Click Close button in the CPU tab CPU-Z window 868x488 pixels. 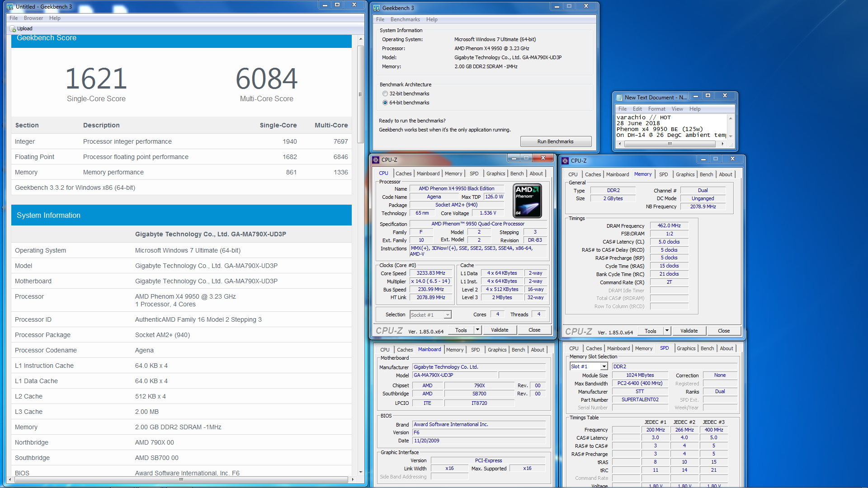(534, 330)
